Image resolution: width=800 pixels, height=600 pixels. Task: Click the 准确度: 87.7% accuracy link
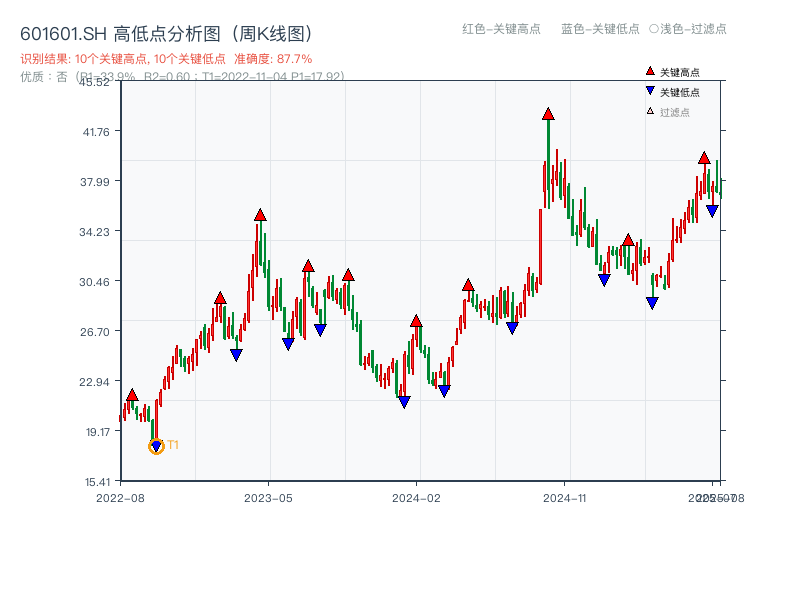[273, 60]
